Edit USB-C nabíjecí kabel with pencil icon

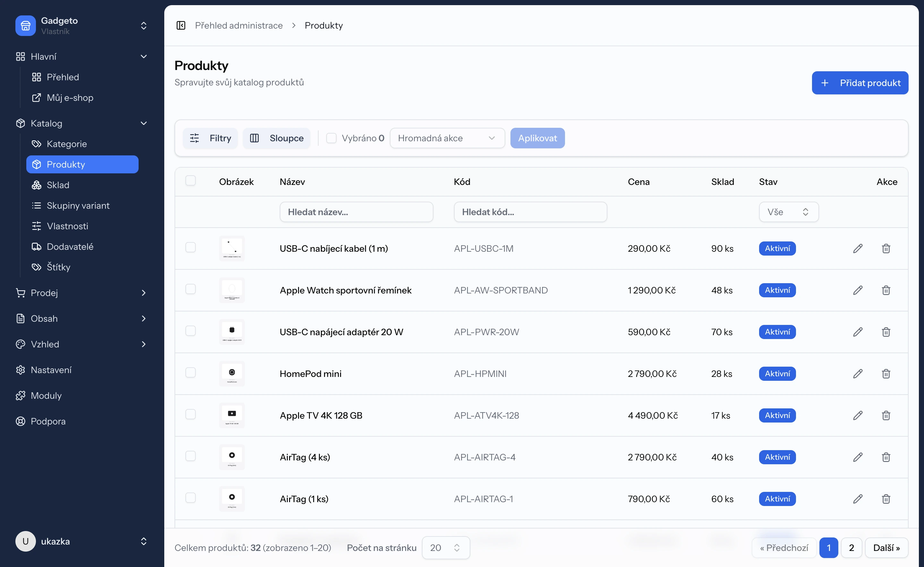858,249
